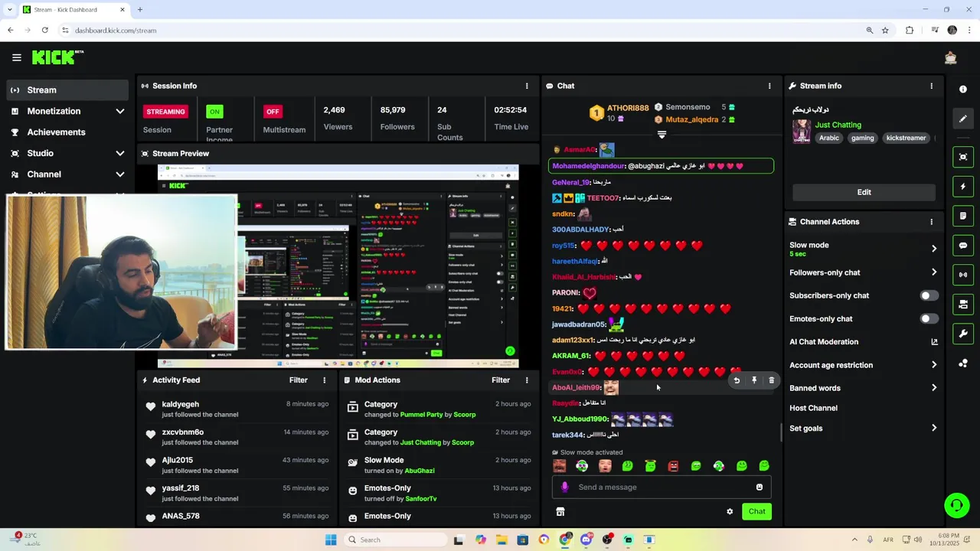Select Achievements in the sidebar

(67, 132)
